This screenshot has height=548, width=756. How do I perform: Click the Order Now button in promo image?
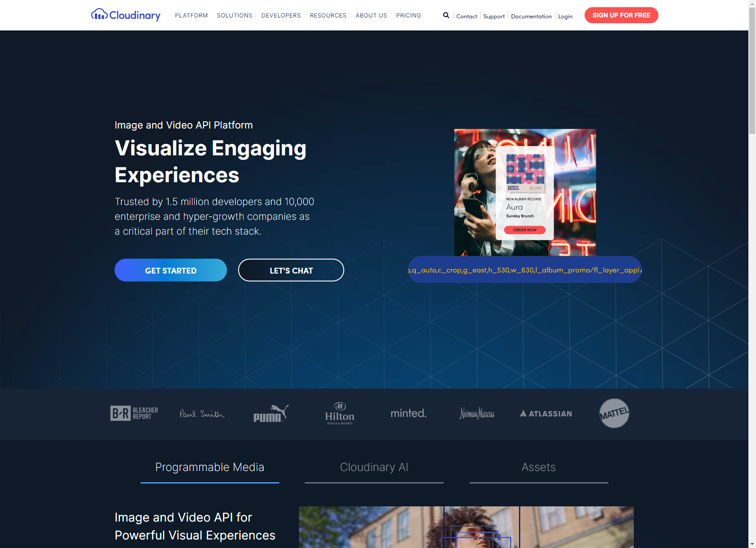coord(525,230)
